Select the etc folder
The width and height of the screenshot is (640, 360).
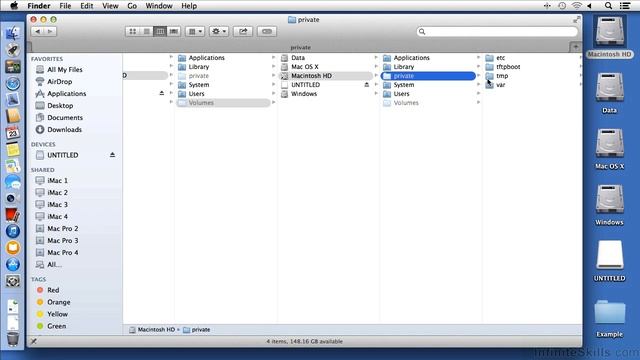pyautogui.click(x=500, y=58)
